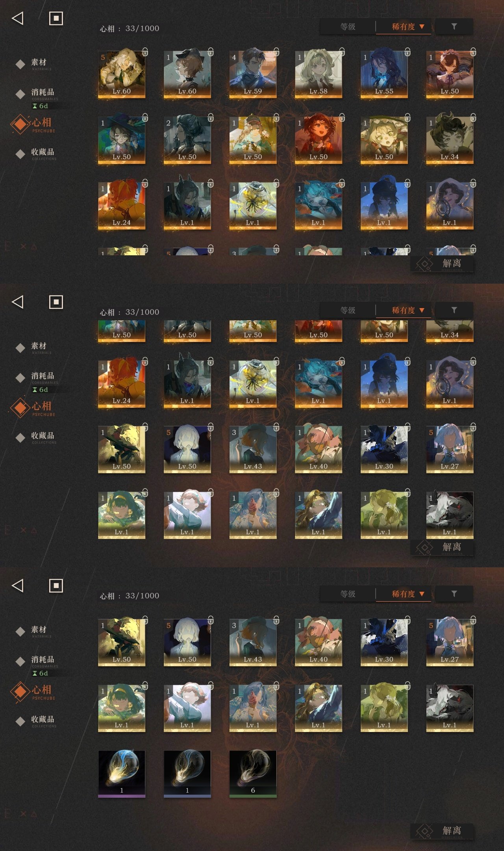504x851 pixels.
Task: Go back using the arrow in the topmost panel
Action: 18,18
